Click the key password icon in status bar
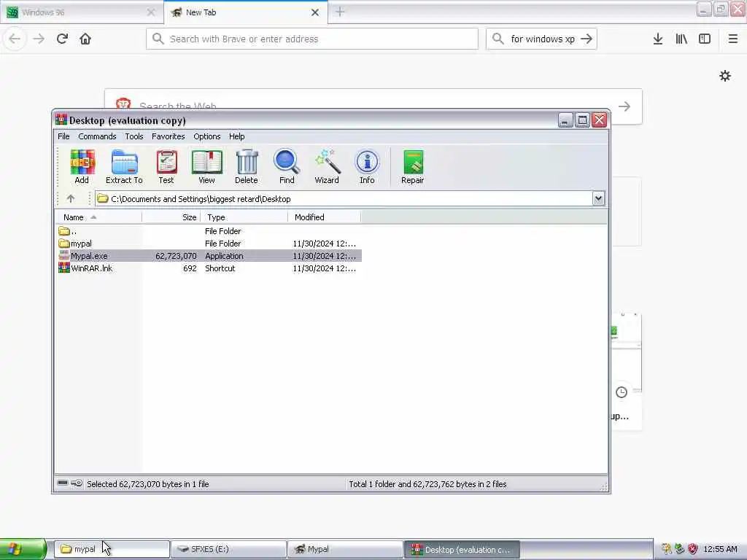The height and width of the screenshot is (560, 747). [77, 483]
